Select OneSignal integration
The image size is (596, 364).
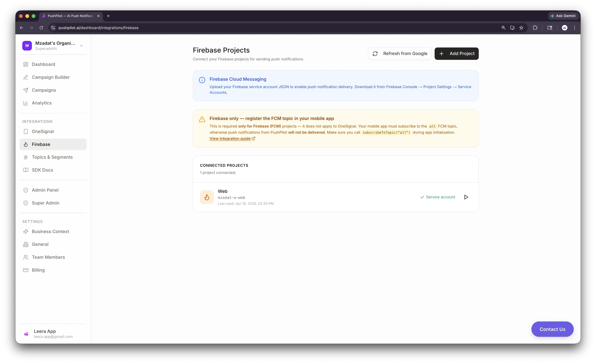pyautogui.click(x=53, y=131)
